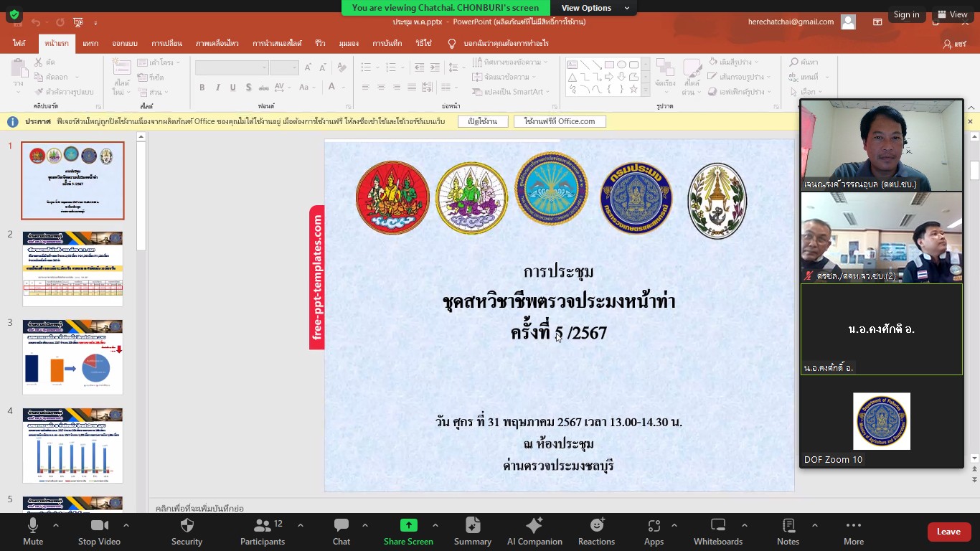Click ใช้งานฟรีที่ Office.com button
The image size is (980, 551).
pos(560,121)
